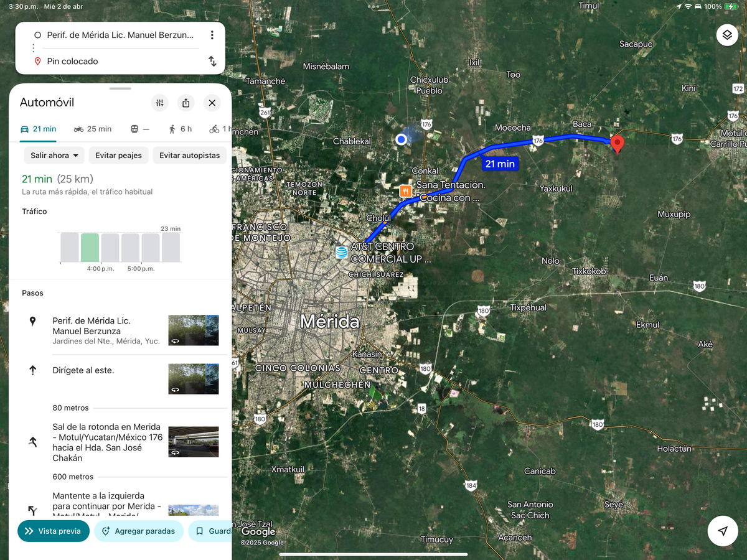Open street view thumbnail for rotonda step
The width and height of the screenshot is (747, 560).
pos(193,442)
